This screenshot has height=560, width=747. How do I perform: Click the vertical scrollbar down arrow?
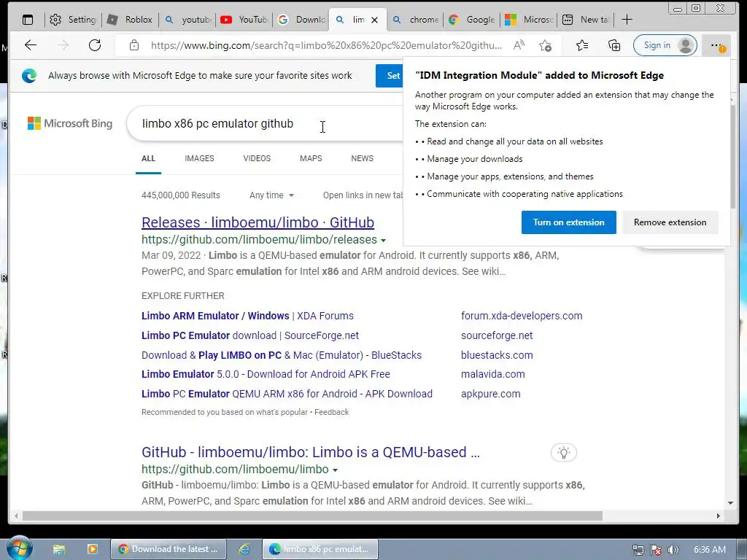coord(730,503)
